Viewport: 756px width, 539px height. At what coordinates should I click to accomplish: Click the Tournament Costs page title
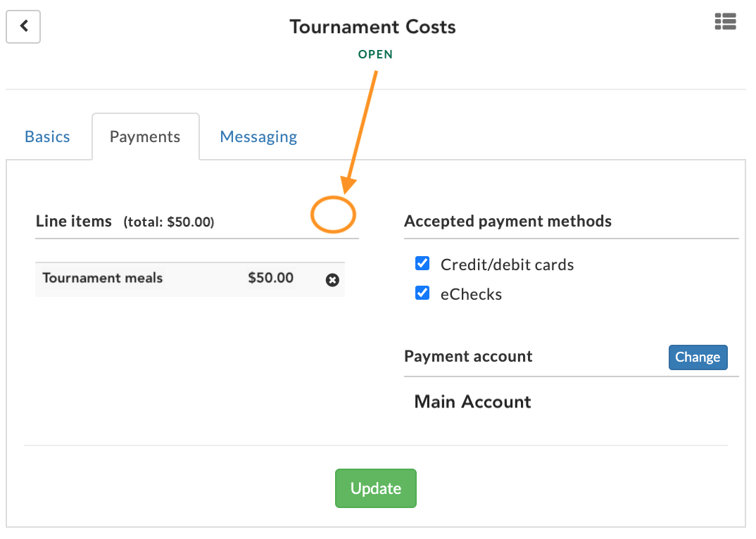[372, 27]
